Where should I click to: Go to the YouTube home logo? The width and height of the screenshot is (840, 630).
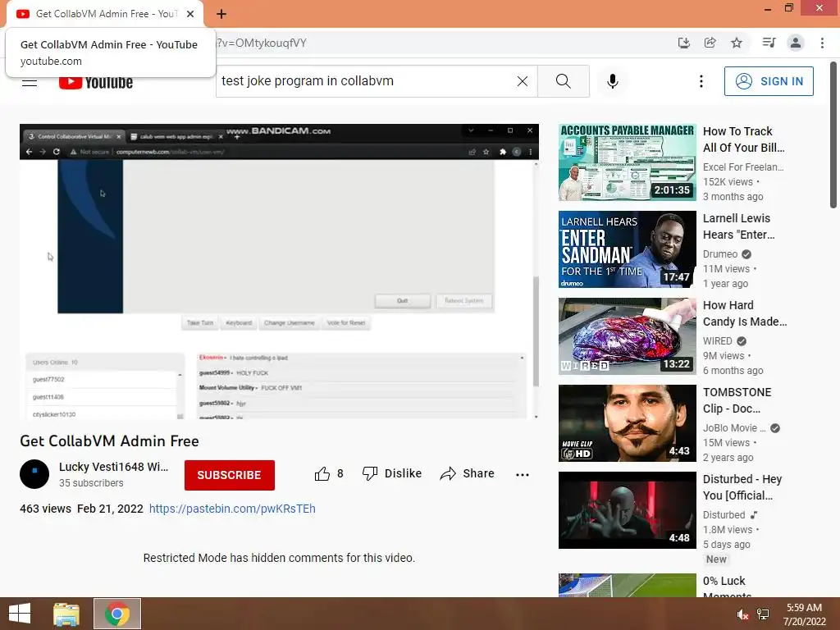tap(96, 82)
